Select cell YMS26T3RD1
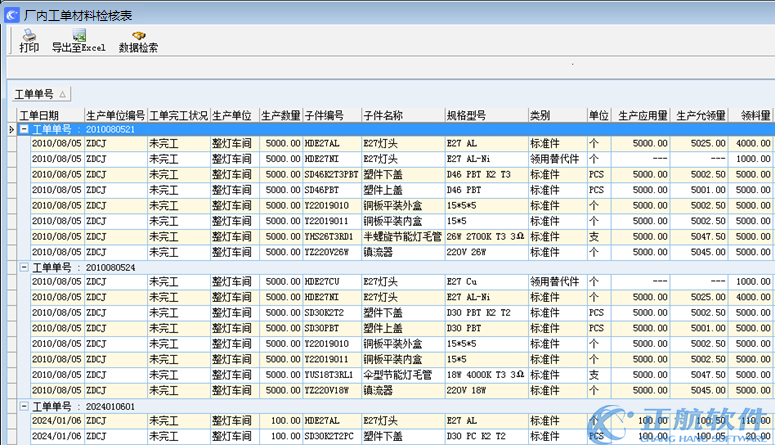Image resolution: width=775 pixels, height=445 pixels. click(x=332, y=237)
